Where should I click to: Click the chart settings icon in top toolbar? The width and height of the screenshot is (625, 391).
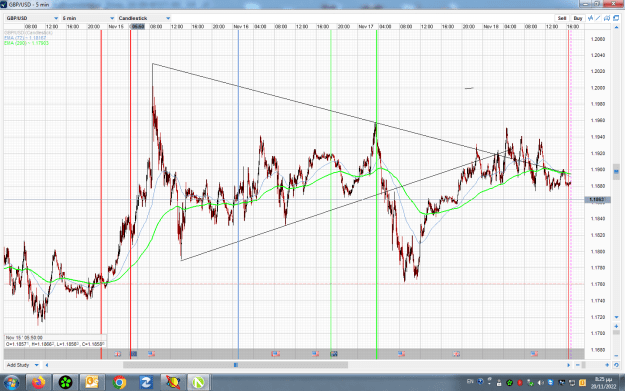point(607,18)
